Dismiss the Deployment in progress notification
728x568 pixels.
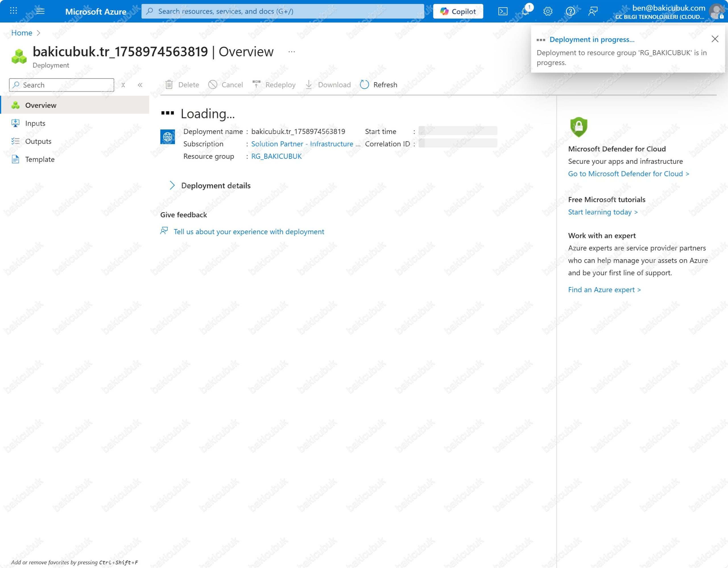(x=715, y=39)
